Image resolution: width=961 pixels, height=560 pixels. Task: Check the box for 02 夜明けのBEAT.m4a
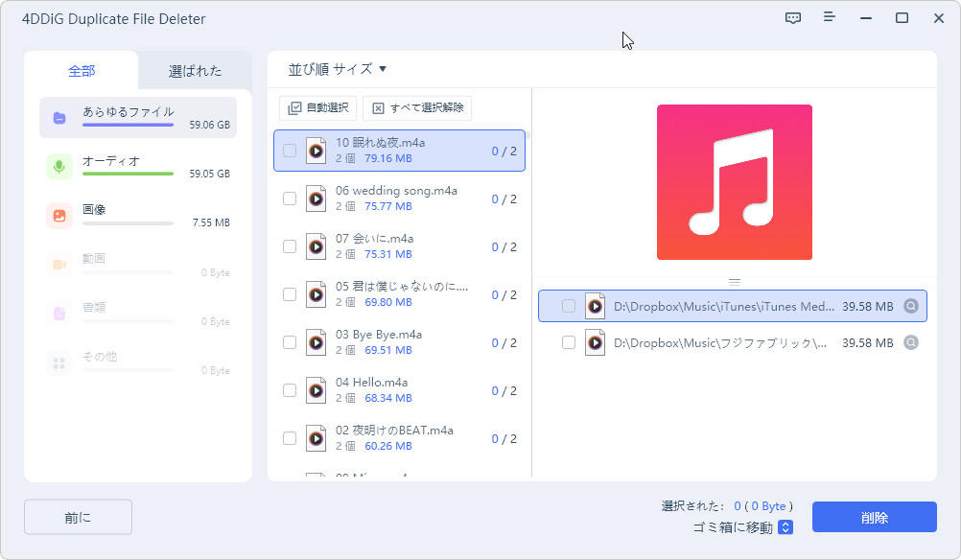tap(290, 438)
